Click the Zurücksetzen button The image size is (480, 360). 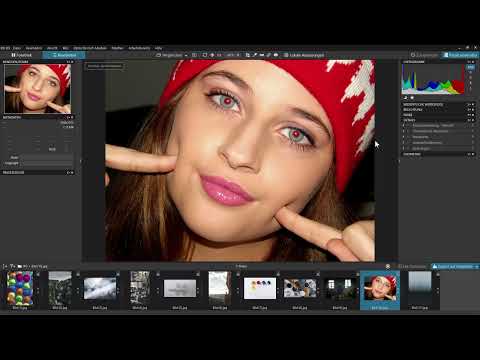424,55
